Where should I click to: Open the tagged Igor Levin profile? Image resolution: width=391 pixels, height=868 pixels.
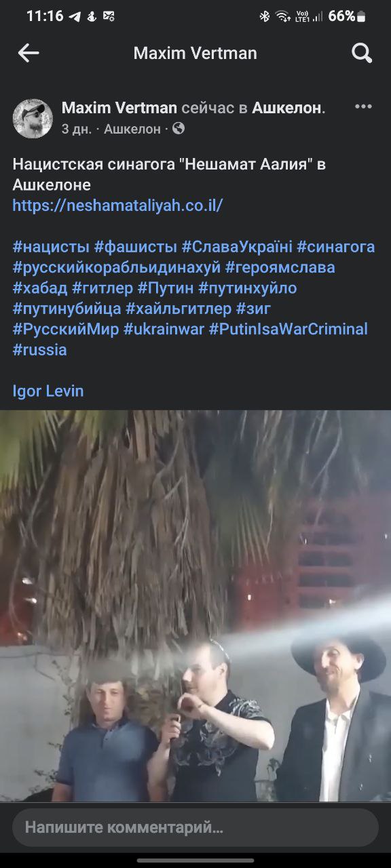(48, 391)
